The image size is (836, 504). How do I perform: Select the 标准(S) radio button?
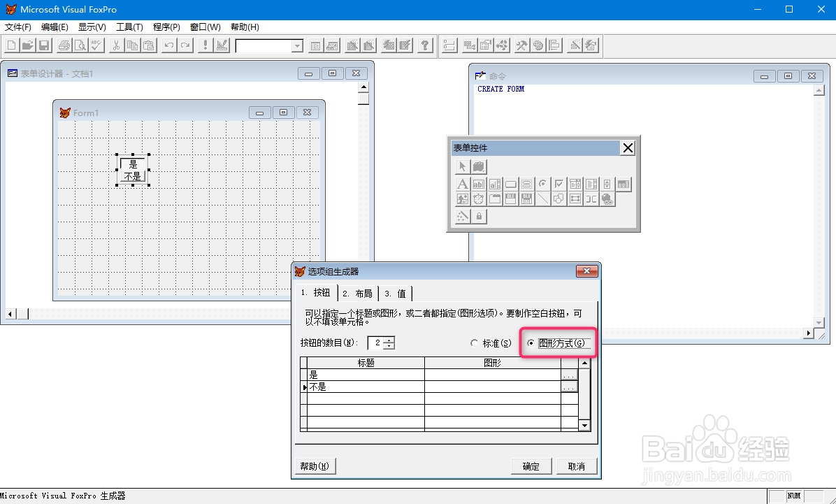click(491, 343)
